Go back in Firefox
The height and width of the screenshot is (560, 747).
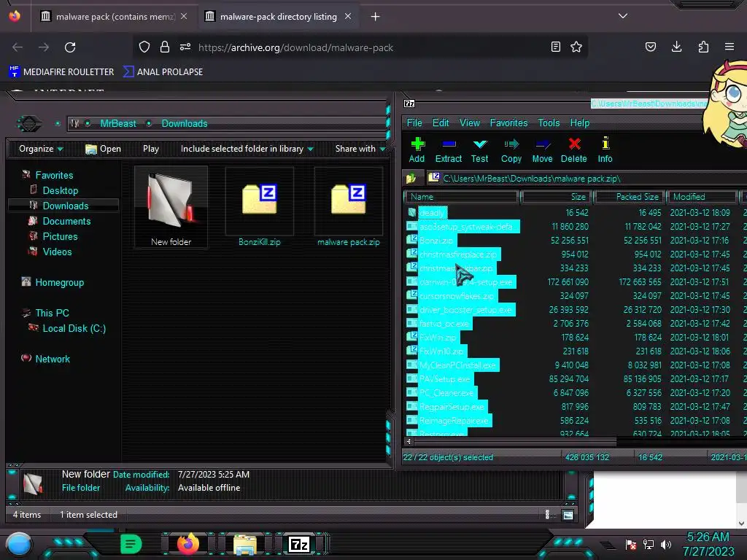[18, 47]
